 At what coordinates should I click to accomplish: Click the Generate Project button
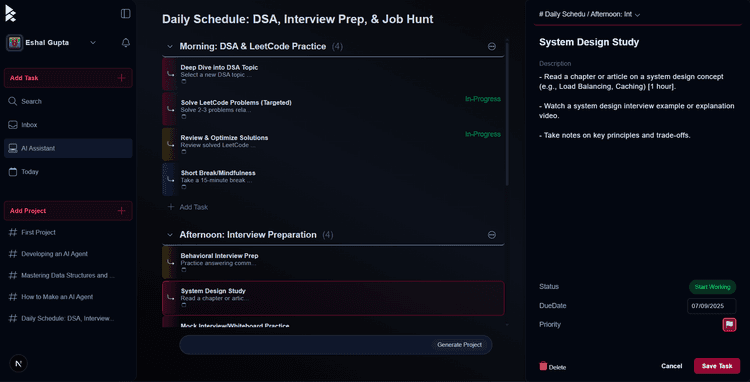coord(459,345)
